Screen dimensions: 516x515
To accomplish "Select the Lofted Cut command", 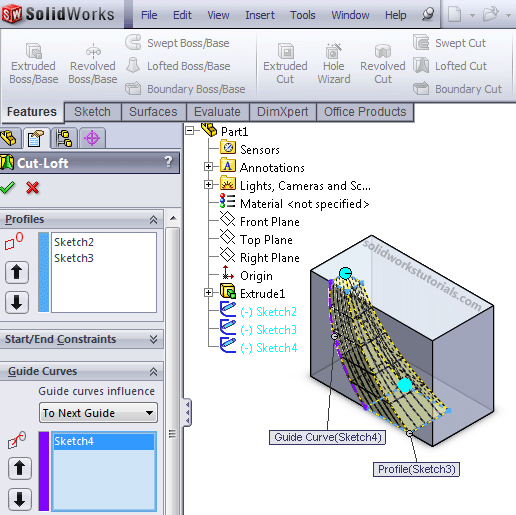I will (450, 66).
